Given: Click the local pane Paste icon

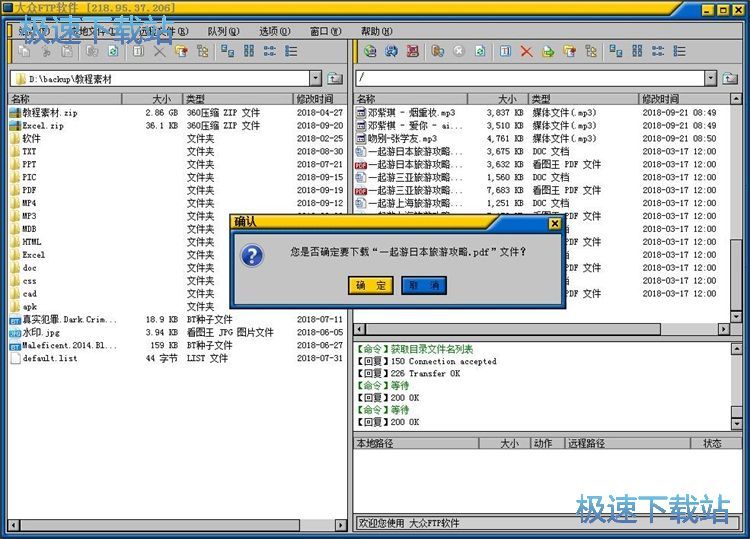Looking at the screenshot, I should [67, 51].
